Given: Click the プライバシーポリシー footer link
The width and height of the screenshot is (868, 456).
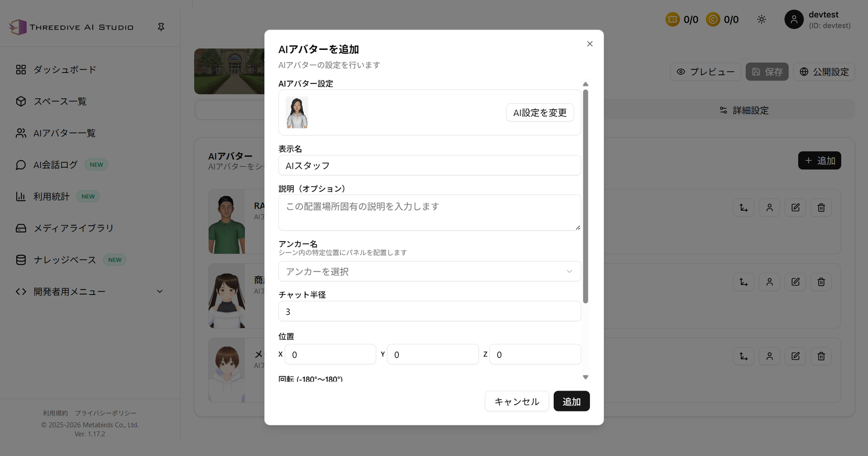Looking at the screenshot, I should pos(105,413).
